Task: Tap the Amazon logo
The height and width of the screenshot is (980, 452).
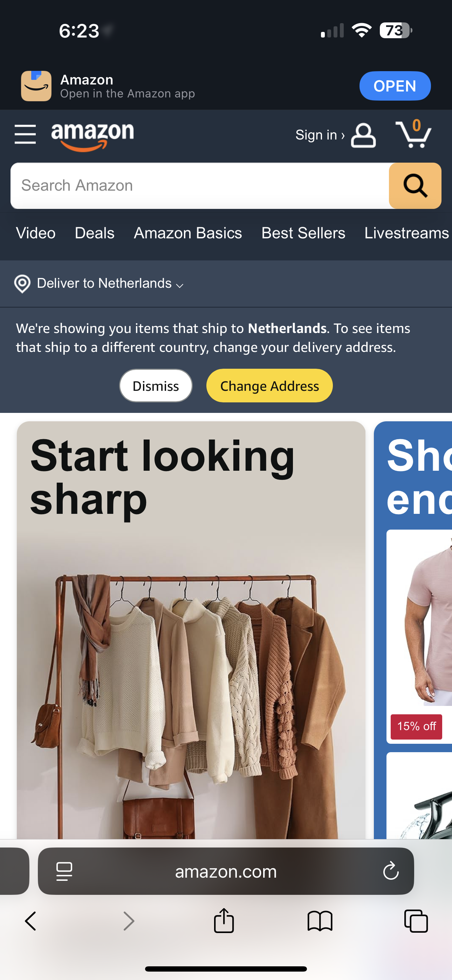Action: pyautogui.click(x=93, y=136)
